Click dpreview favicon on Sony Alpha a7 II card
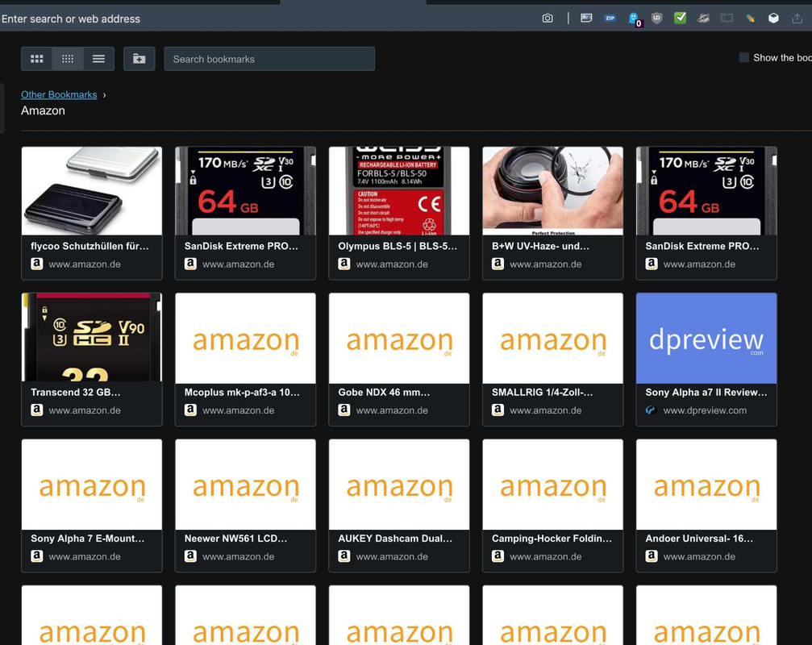The width and height of the screenshot is (812, 645). (651, 410)
